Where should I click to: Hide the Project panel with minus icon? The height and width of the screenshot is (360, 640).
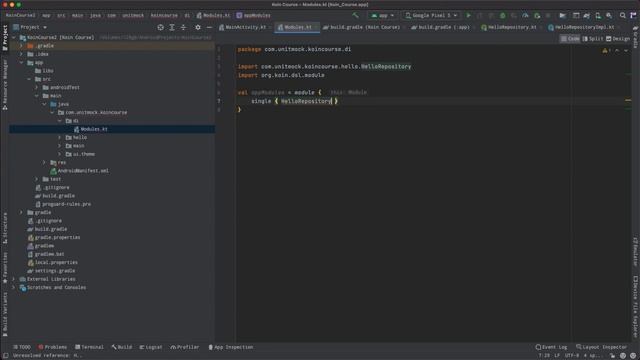(209, 27)
